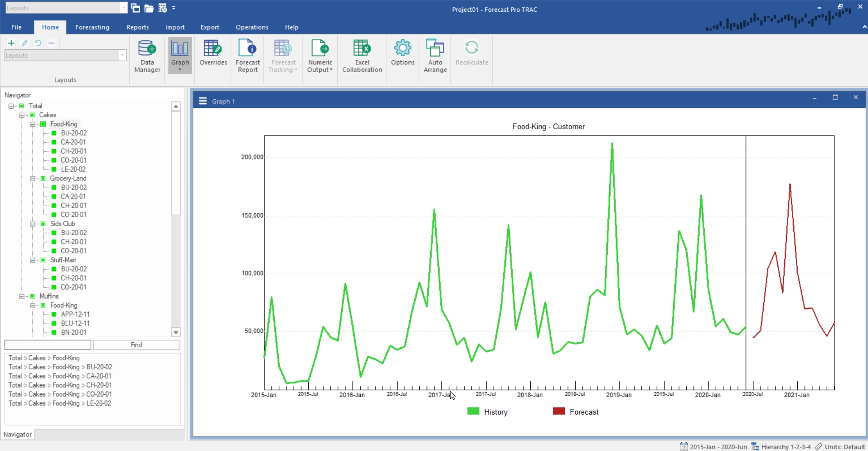Click the Navigator scrollbar down arrow
Viewport: 868px width, 451px height.
click(x=176, y=332)
